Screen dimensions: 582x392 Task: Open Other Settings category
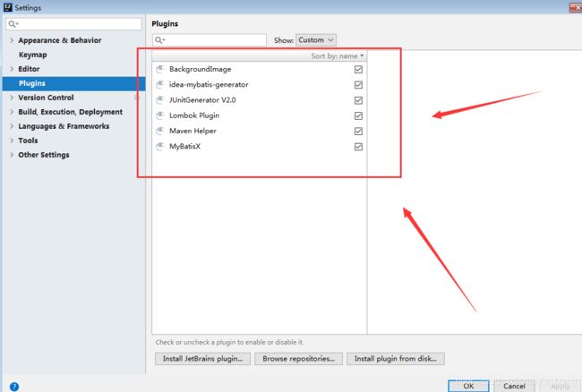tap(44, 155)
